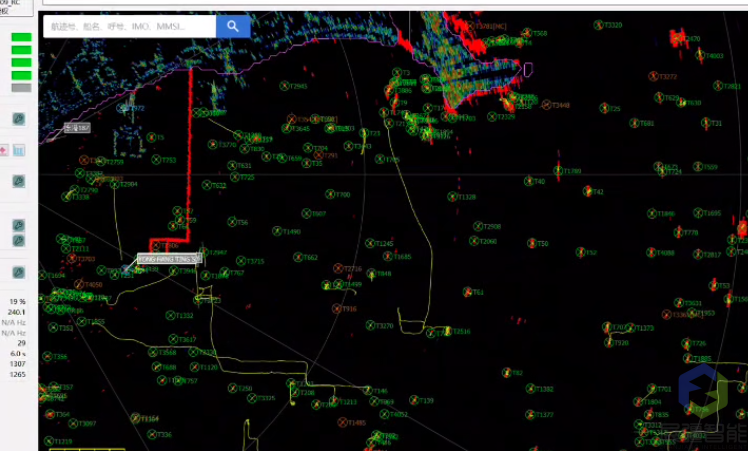Select radar target T1328

point(452,196)
